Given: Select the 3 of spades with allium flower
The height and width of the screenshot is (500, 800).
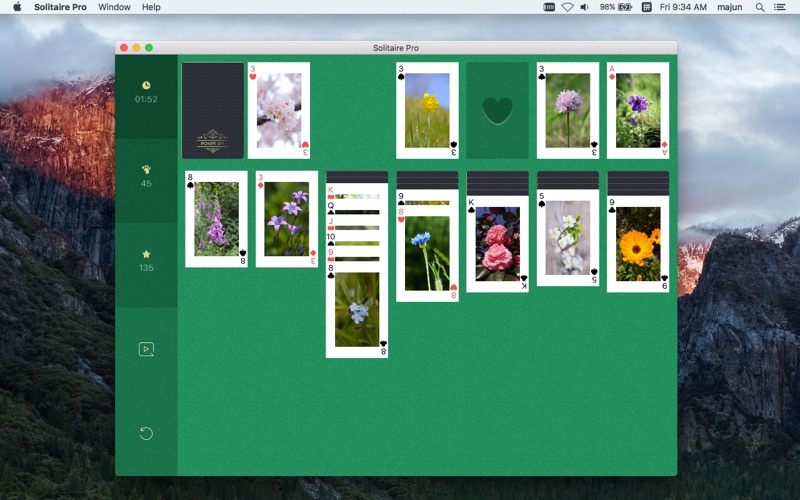Looking at the screenshot, I should (x=568, y=110).
